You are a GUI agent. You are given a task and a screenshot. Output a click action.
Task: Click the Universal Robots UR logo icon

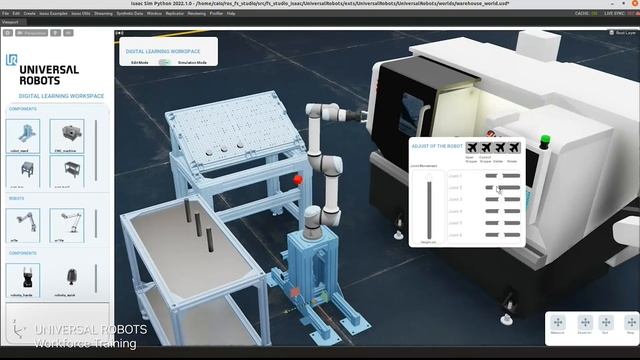point(11,60)
